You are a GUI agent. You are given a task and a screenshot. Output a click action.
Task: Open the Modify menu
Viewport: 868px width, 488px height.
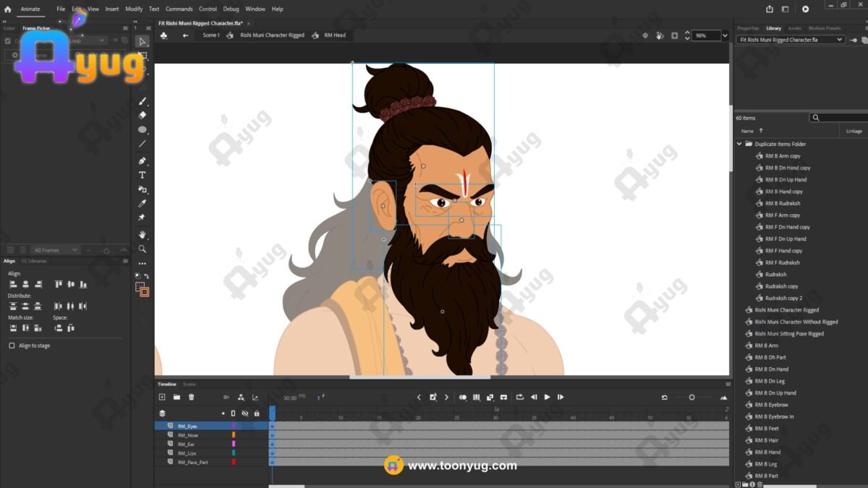134,9
